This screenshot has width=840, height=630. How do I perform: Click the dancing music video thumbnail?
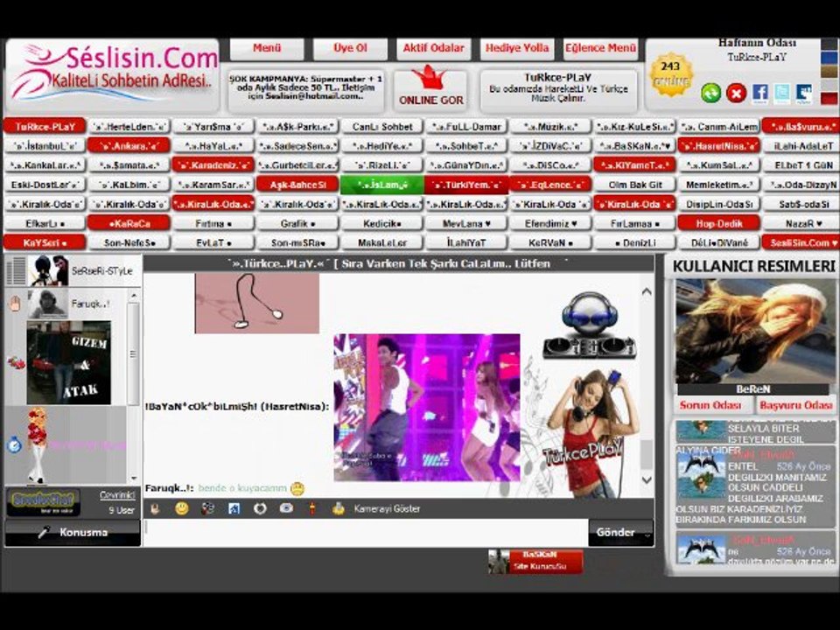(x=426, y=408)
